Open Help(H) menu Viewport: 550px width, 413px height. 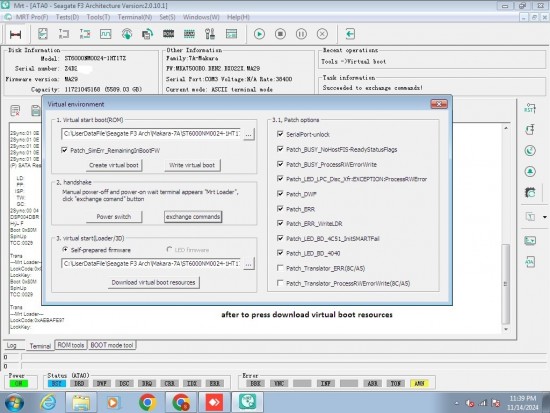click(x=238, y=17)
